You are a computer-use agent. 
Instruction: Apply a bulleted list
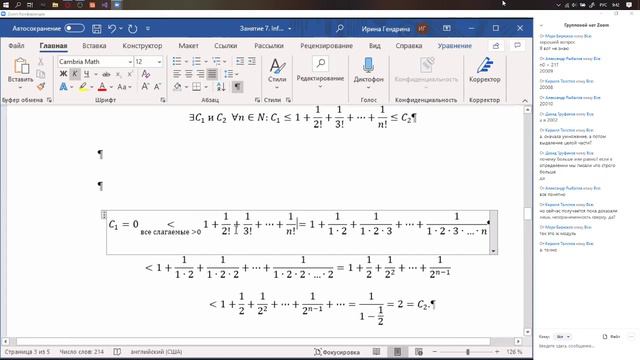click(177, 61)
